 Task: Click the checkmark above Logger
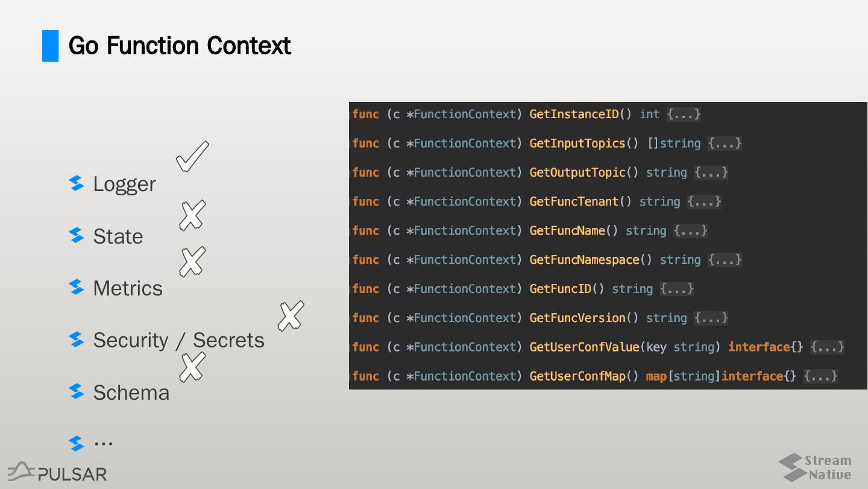click(192, 156)
